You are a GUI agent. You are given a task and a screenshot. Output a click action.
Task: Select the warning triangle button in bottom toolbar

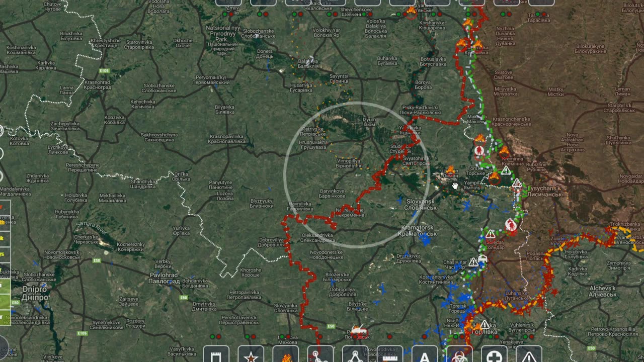[x=529, y=354]
